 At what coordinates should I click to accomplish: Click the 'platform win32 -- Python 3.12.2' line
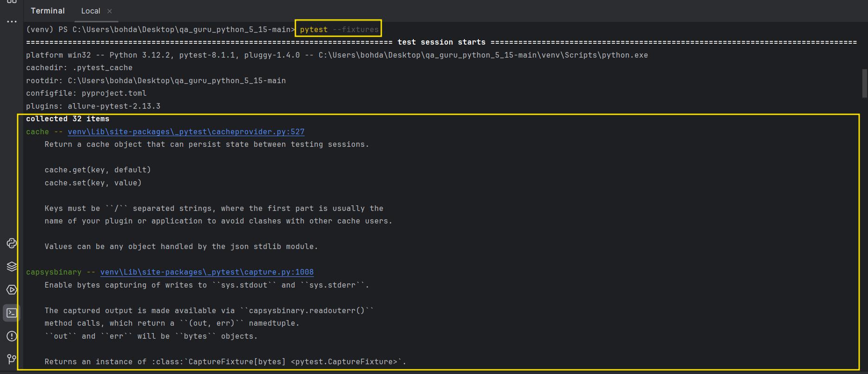click(337, 55)
